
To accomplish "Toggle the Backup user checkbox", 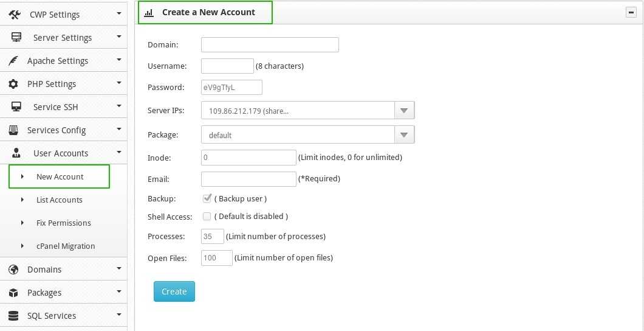I will coord(207,198).
